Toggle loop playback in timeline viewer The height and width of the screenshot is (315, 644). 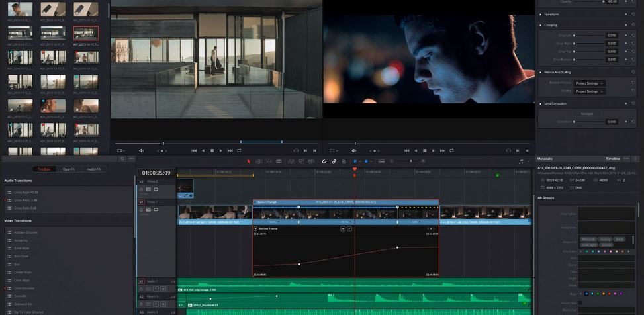(451, 151)
